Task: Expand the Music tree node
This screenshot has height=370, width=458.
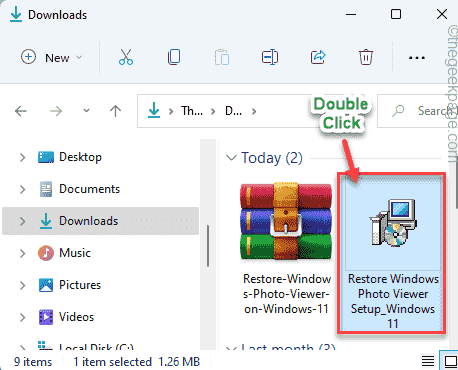Action: [x=22, y=253]
